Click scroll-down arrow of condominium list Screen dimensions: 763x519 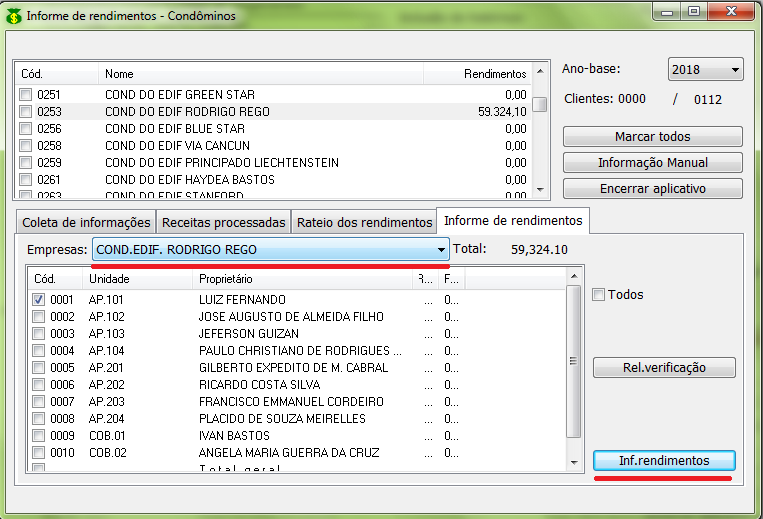[x=540, y=189]
